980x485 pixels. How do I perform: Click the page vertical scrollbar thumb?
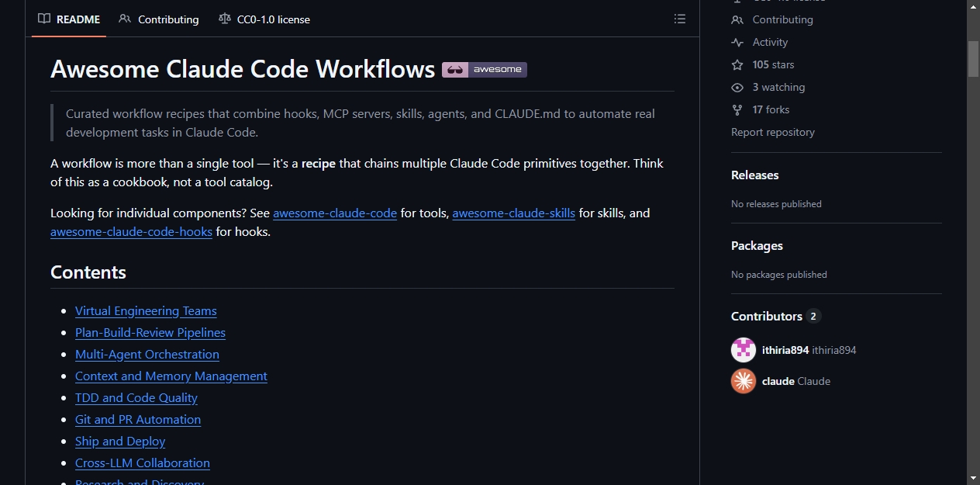[x=973, y=58]
